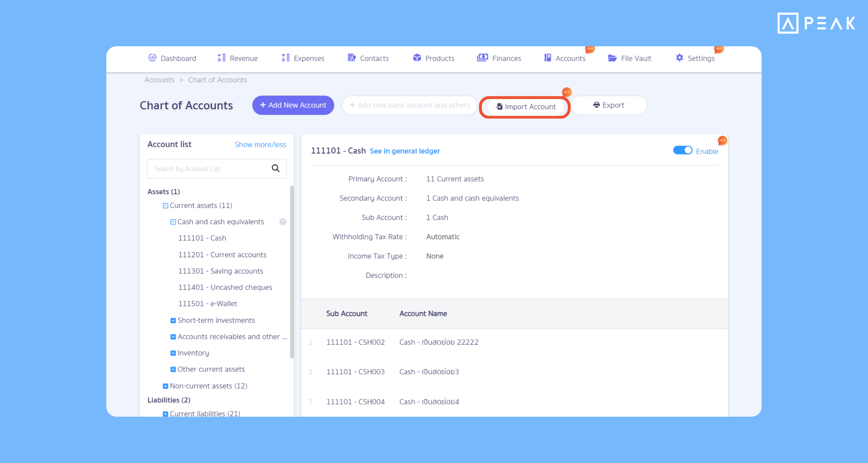Click the search magnifier icon in Account list
The width and height of the screenshot is (868, 463).
tap(276, 169)
